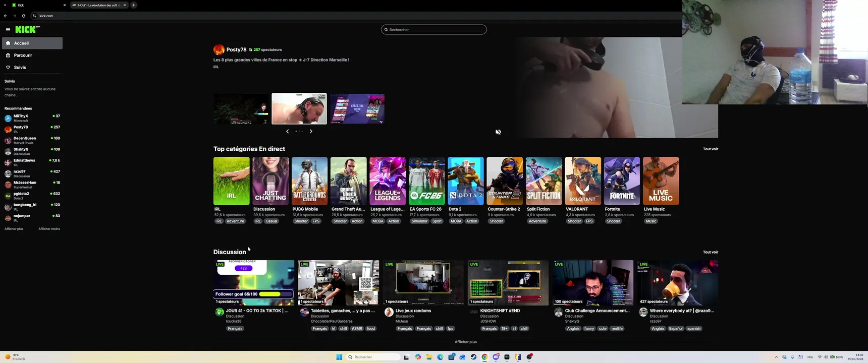Open Task View on the taskbar
This screenshot has width=868, height=363.
click(x=406, y=357)
